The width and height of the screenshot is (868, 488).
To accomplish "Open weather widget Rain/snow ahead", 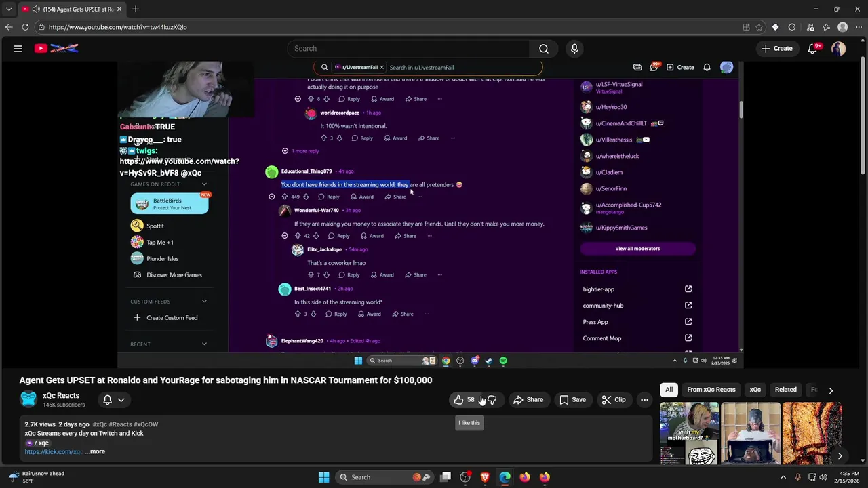I will tap(37, 477).
